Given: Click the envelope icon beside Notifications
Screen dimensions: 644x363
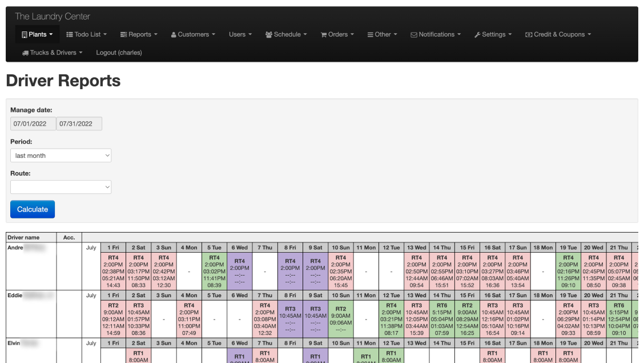Looking at the screenshot, I should pyautogui.click(x=414, y=34).
